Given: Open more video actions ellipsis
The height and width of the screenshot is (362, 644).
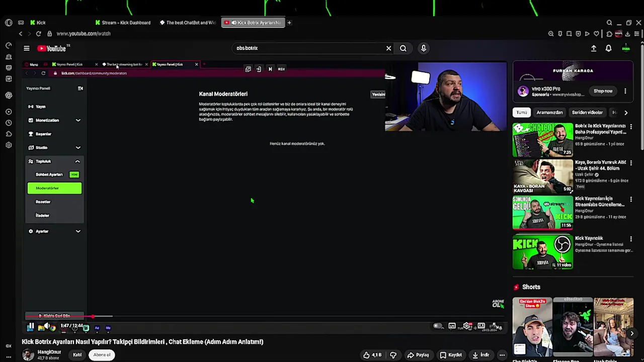Looking at the screenshot, I should click(x=502, y=355).
